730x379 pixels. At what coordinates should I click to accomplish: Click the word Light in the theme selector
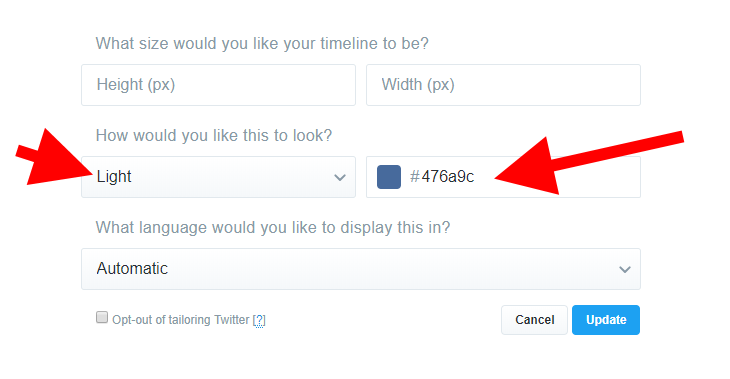(x=114, y=176)
